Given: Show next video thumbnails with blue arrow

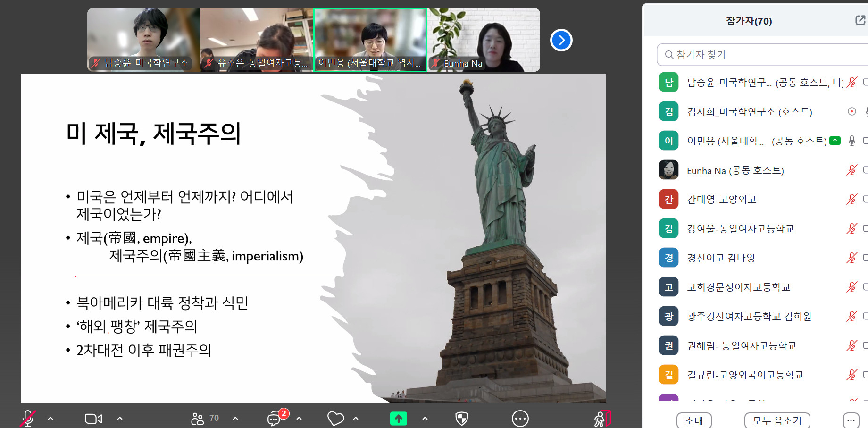Looking at the screenshot, I should coord(561,40).
